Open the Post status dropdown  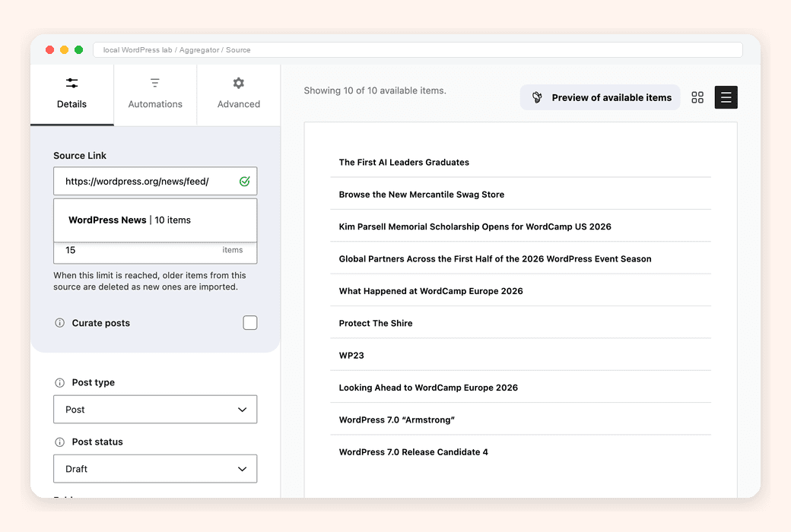pos(155,469)
